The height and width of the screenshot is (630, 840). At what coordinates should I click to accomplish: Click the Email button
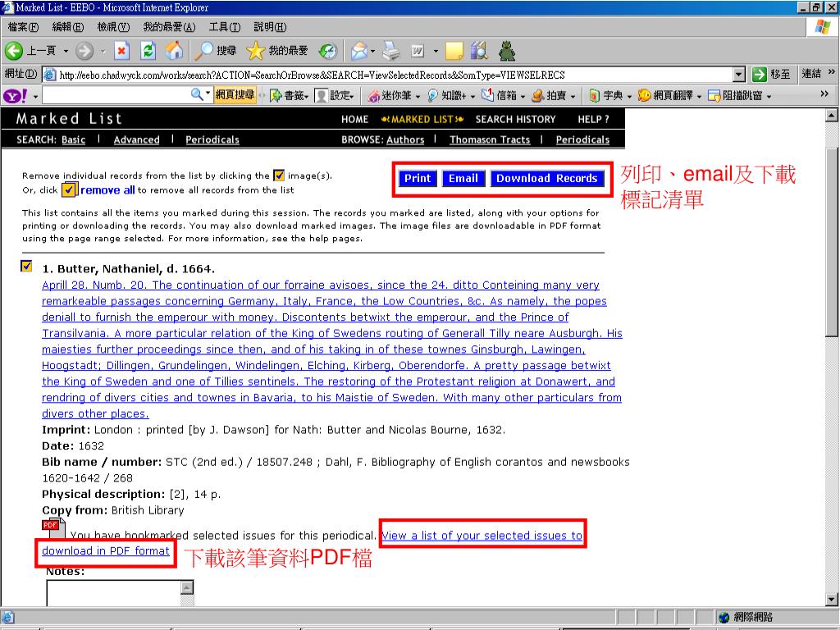(463, 178)
